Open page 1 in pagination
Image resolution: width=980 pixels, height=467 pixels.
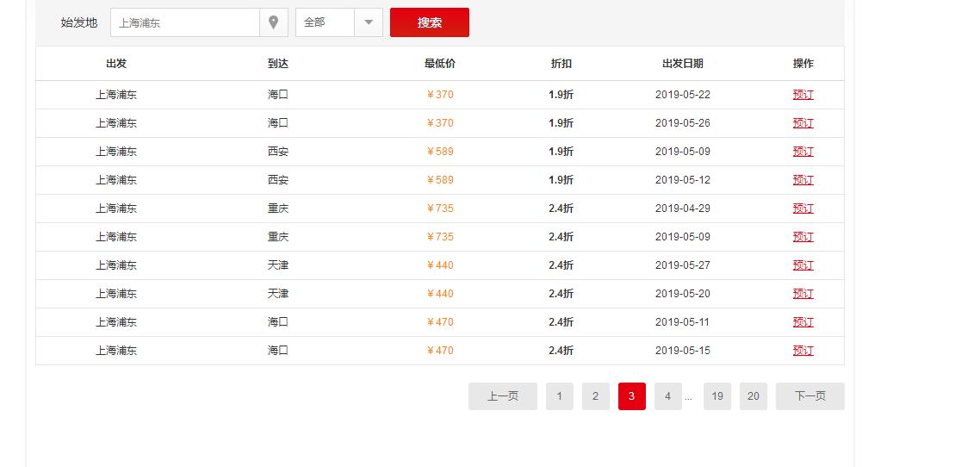(x=560, y=396)
